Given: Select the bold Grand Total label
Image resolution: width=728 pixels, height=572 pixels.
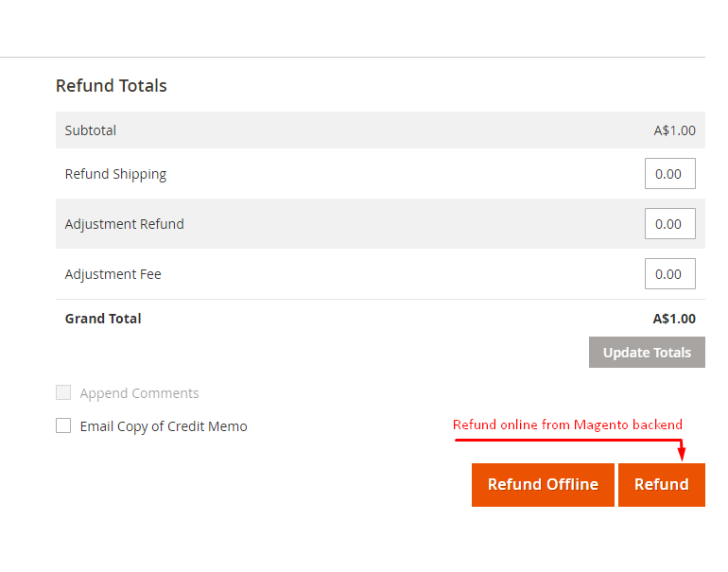Looking at the screenshot, I should pyautogui.click(x=103, y=319).
